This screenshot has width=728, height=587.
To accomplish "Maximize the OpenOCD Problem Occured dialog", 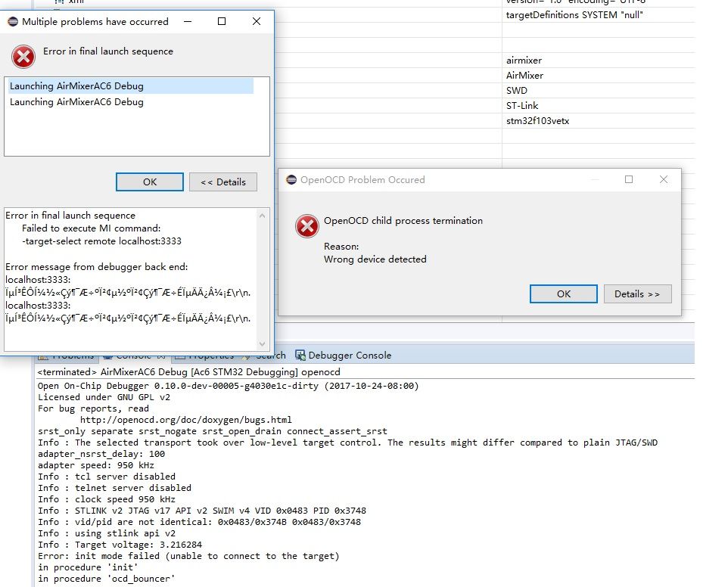I will click(629, 179).
